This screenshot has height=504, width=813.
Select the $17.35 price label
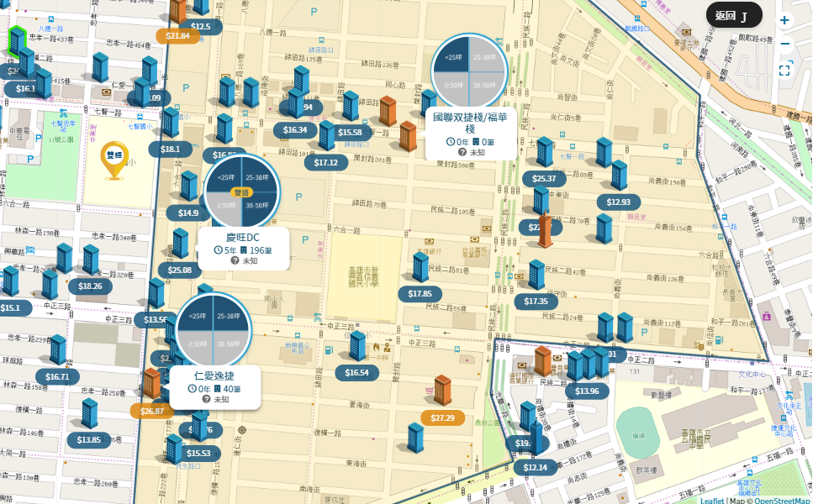[536, 301]
